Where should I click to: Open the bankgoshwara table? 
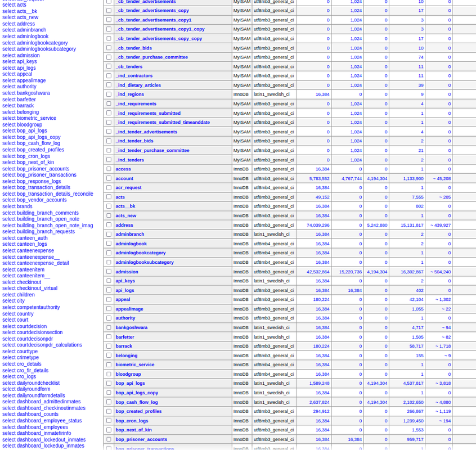click(x=132, y=328)
